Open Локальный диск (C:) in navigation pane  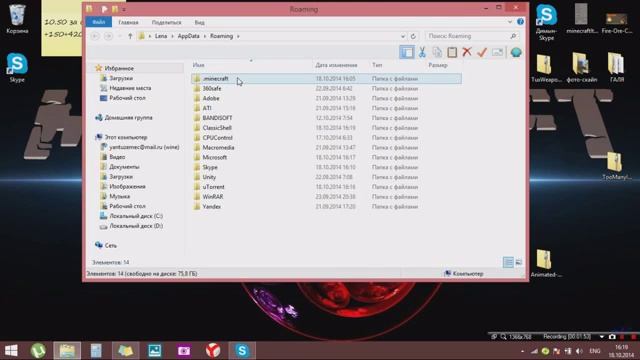point(136,216)
